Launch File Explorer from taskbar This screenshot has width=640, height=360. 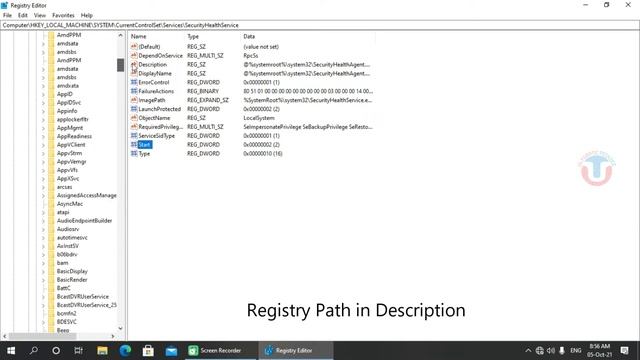[102, 351]
